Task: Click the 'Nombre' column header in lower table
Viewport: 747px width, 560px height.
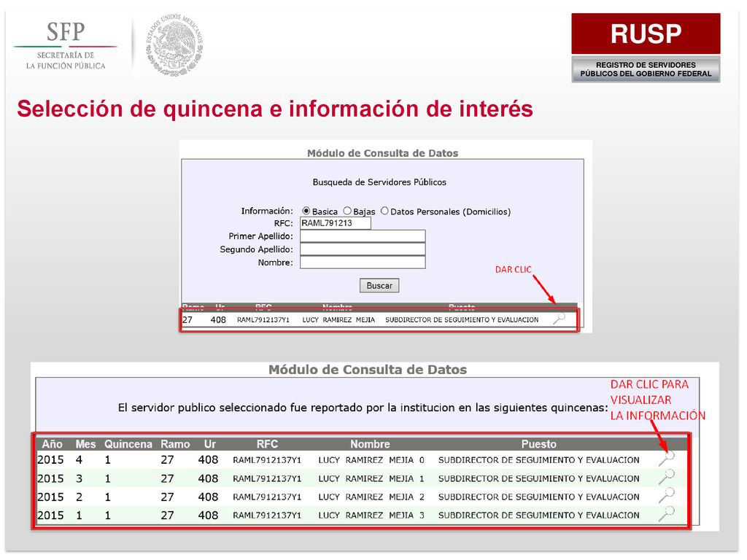Action: 370,444
